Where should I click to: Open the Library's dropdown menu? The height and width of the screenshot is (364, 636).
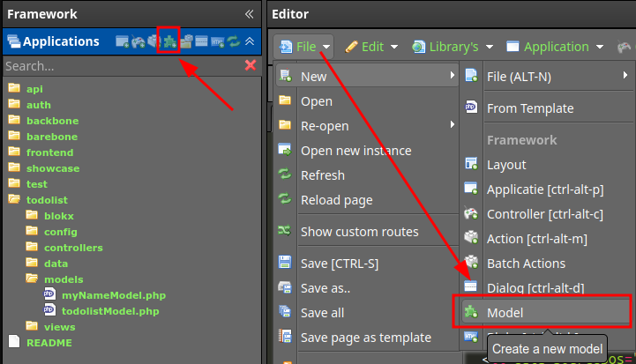click(x=453, y=47)
